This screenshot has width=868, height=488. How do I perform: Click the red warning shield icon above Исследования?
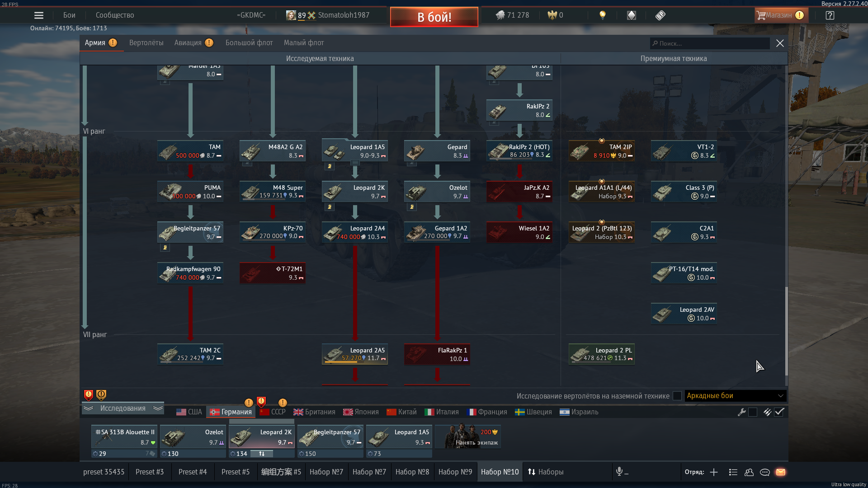point(89,395)
